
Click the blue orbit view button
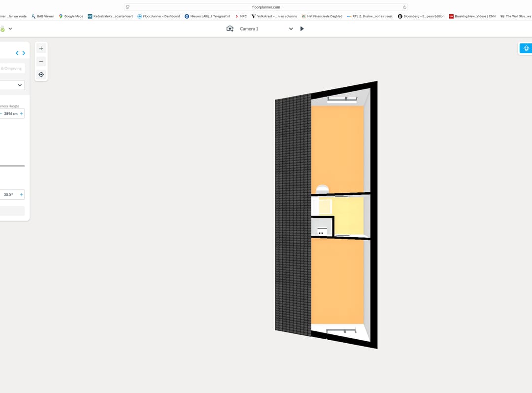point(526,48)
